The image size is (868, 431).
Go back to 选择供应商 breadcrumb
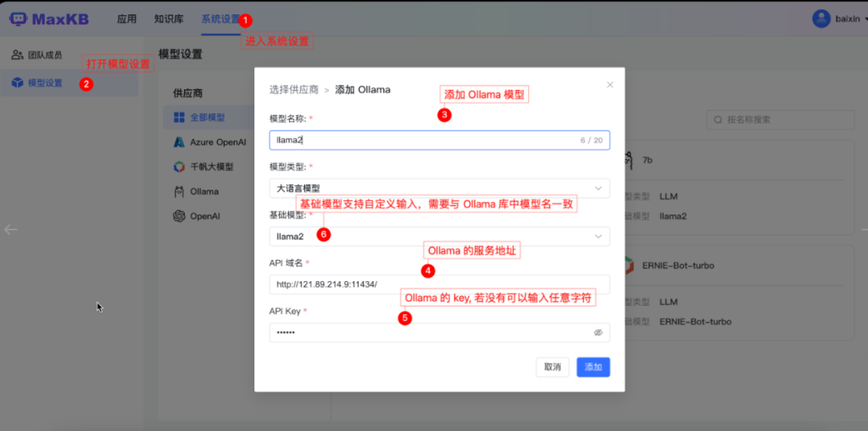[294, 90]
